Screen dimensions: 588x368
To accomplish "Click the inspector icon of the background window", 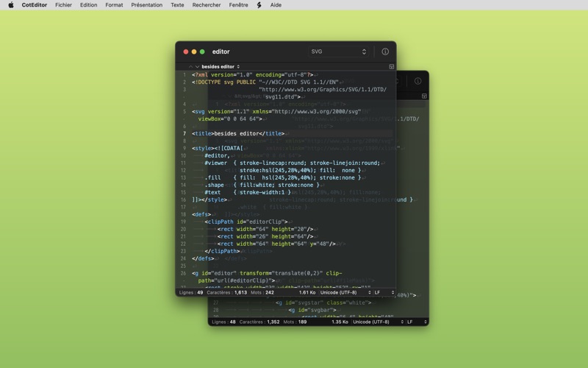I will (417, 81).
